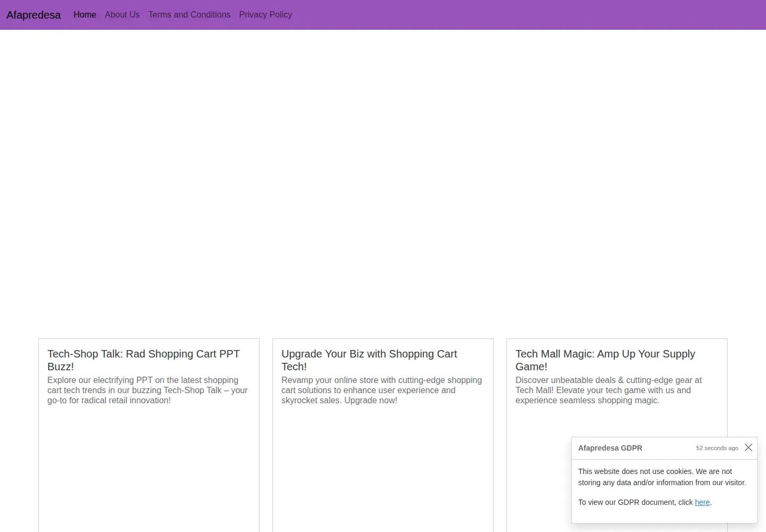Screen dimensions: 766x532
Task: Open 'Tech-Shop Talk: Rad Shopping Cart PPT Buzz!' heading
Action: [144, 360]
